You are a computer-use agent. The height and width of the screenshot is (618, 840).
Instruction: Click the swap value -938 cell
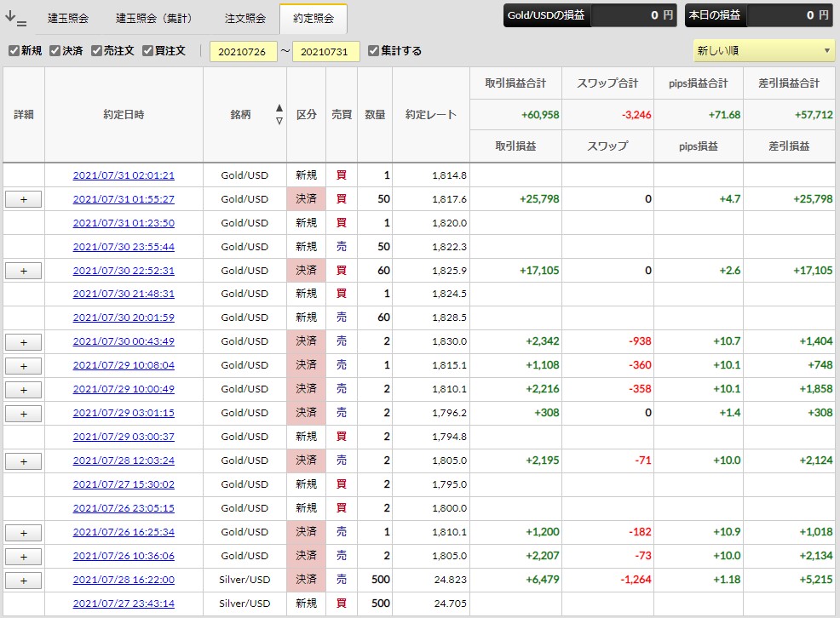(607, 341)
